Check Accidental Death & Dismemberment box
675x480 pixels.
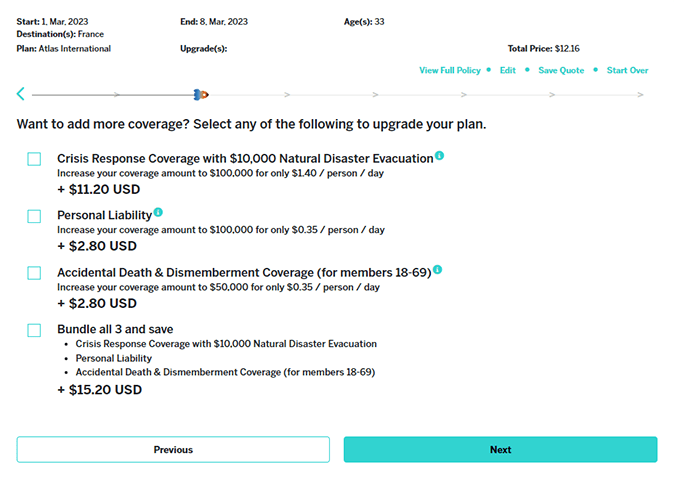[35, 273]
